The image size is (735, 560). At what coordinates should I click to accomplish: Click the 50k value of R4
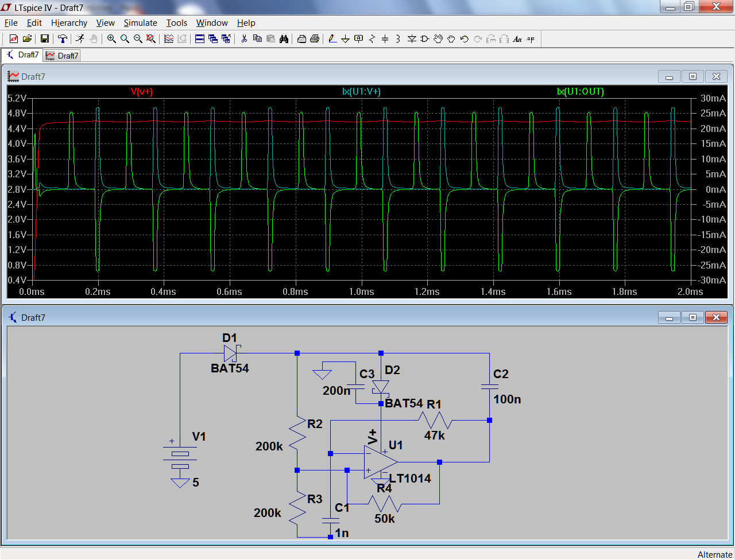(385, 519)
